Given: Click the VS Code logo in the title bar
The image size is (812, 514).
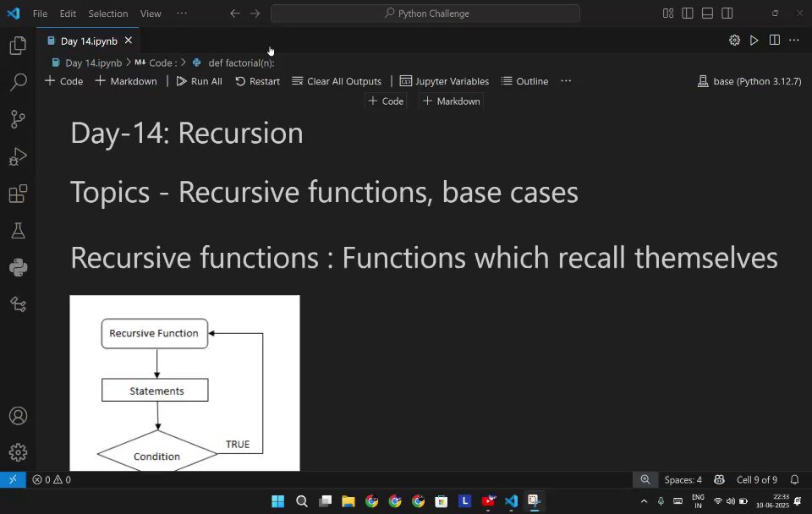Looking at the screenshot, I should point(14,14).
